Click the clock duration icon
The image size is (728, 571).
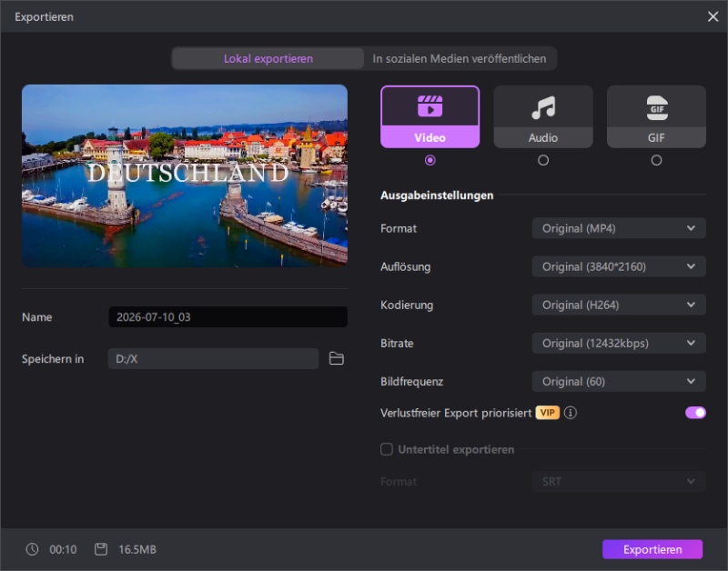pos(32,549)
